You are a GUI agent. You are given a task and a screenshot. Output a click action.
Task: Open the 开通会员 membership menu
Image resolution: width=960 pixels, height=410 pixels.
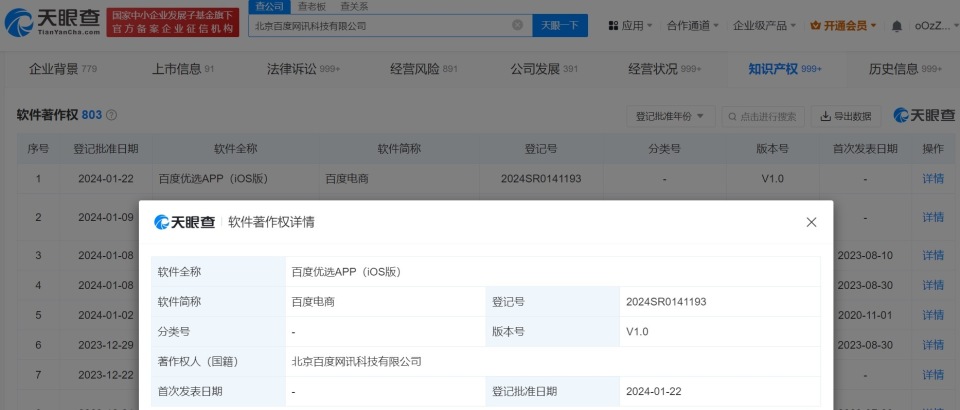pos(843,26)
